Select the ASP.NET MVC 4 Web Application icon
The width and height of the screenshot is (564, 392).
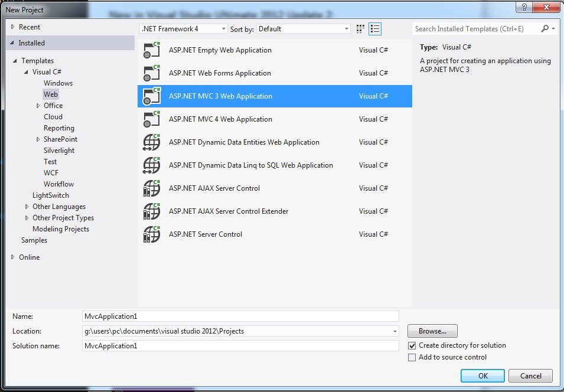(152, 119)
